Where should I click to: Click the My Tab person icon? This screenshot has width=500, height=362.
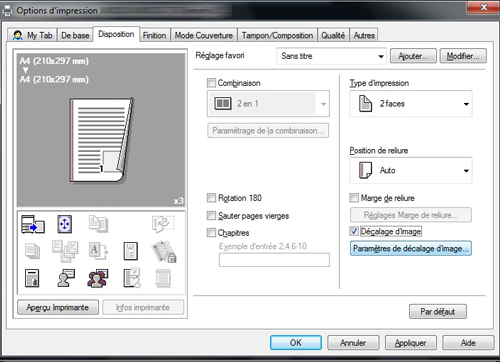point(17,35)
